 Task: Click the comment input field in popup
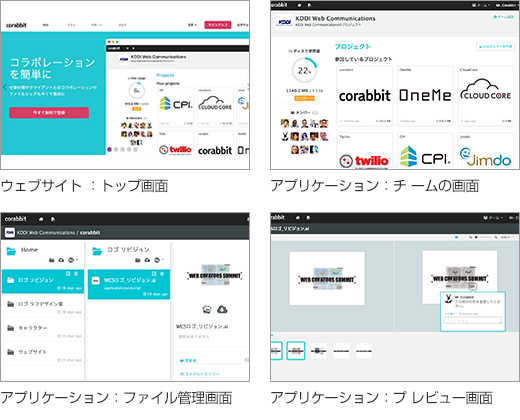pos(473,321)
